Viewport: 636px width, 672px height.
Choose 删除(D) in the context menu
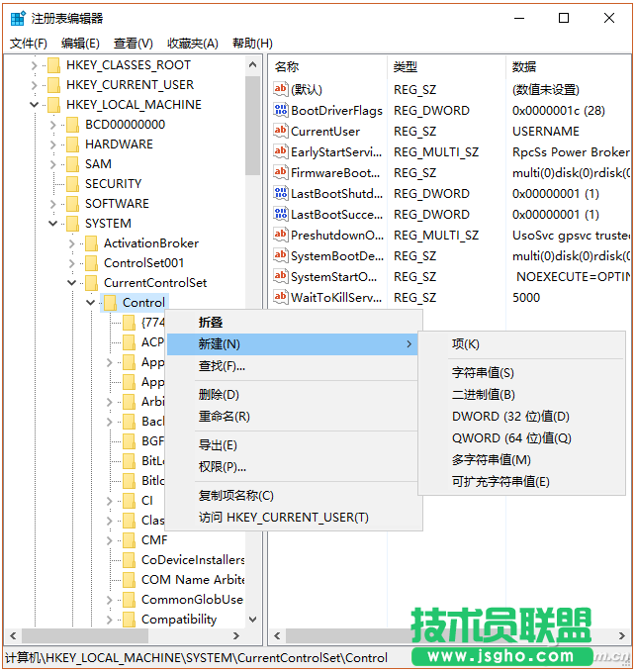(292, 394)
